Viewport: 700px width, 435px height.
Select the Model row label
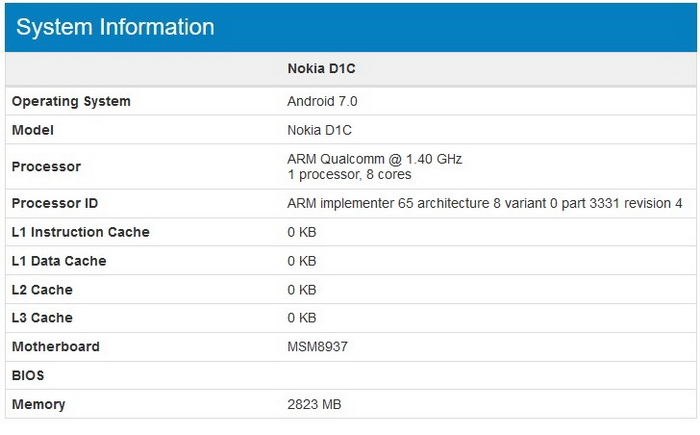pos(33,130)
